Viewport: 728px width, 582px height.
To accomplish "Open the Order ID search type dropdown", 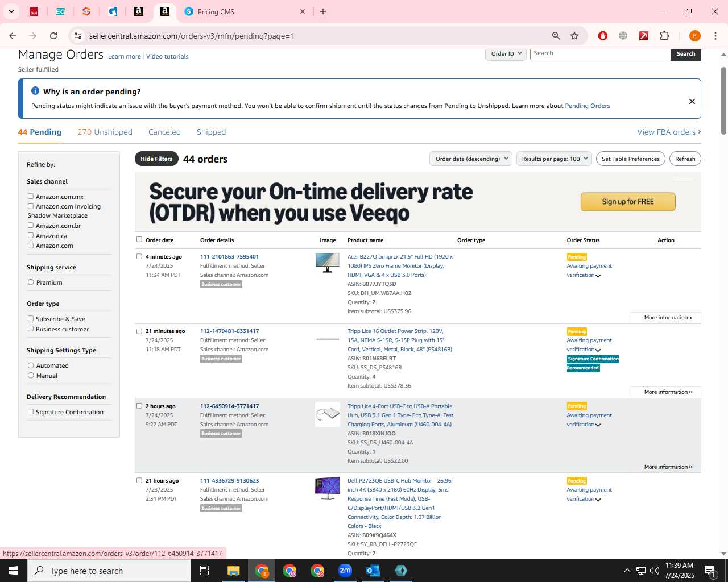I will point(506,53).
